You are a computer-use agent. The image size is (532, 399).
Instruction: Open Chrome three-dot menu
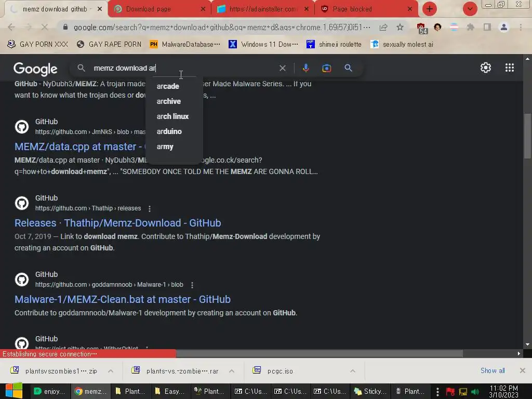(521, 27)
